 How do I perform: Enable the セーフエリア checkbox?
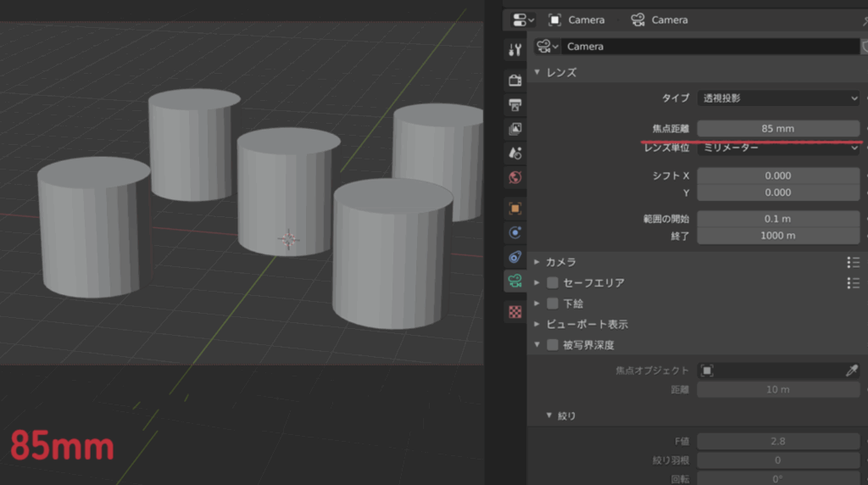[553, 282]
